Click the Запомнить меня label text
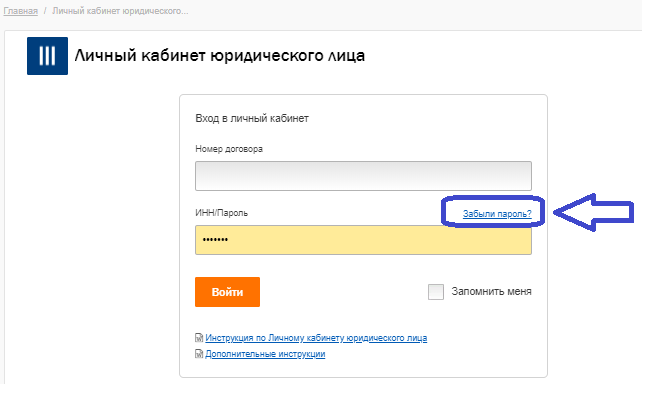 click(x=491, y=292)
